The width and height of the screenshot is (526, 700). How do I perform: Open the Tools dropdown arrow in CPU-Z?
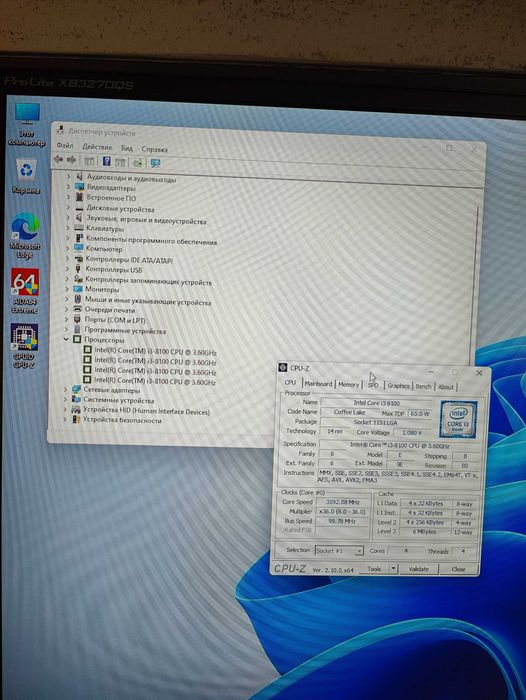(393, 569)
